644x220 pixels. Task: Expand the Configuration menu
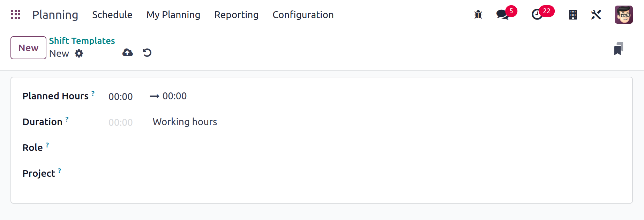point(303,15)
